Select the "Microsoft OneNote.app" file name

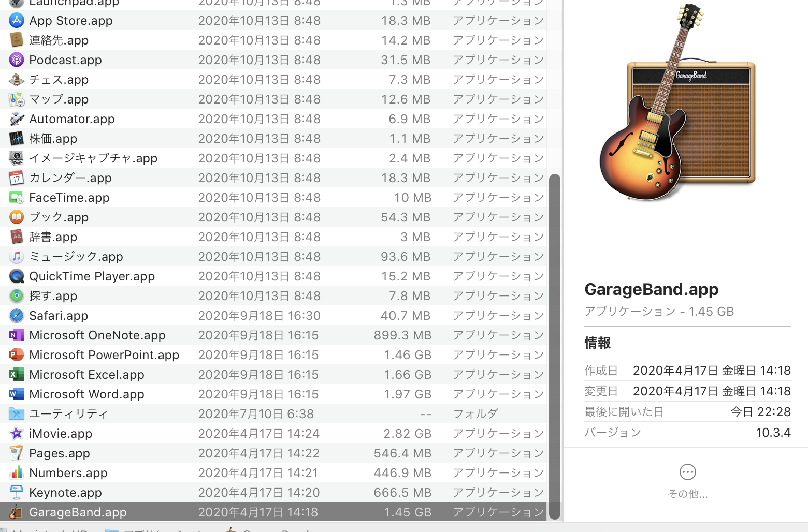point(97,335)
